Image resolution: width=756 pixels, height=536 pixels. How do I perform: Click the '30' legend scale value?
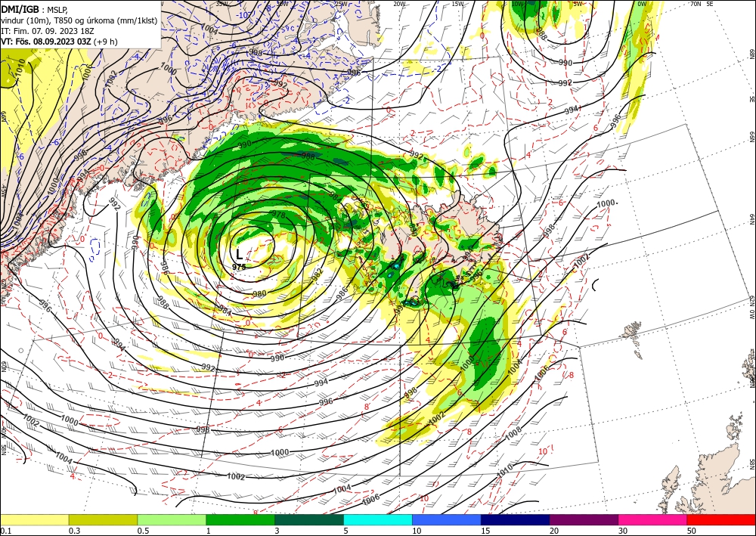(x=623, y=531)
